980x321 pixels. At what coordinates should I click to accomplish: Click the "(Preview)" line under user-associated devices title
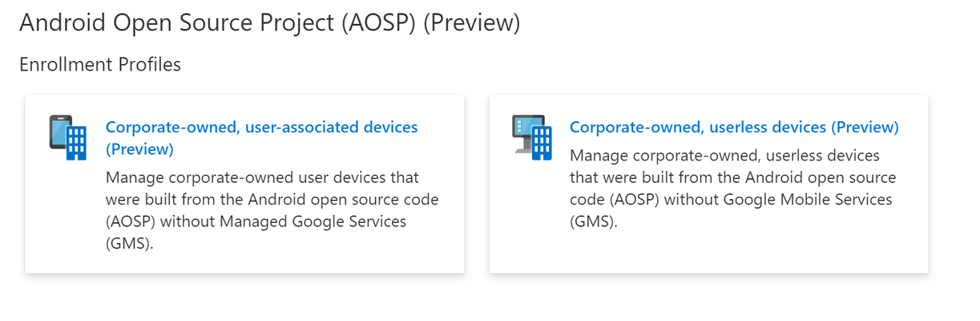[x=139, y=149]
